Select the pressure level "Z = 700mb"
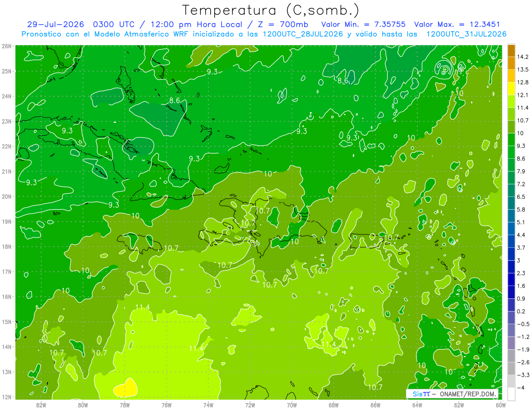This screenshot has height=411, width=532. (x=284, y=24)
